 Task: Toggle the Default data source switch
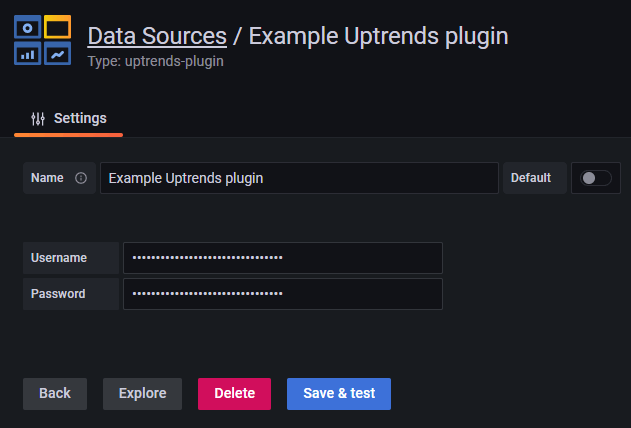tap(596, 178)
